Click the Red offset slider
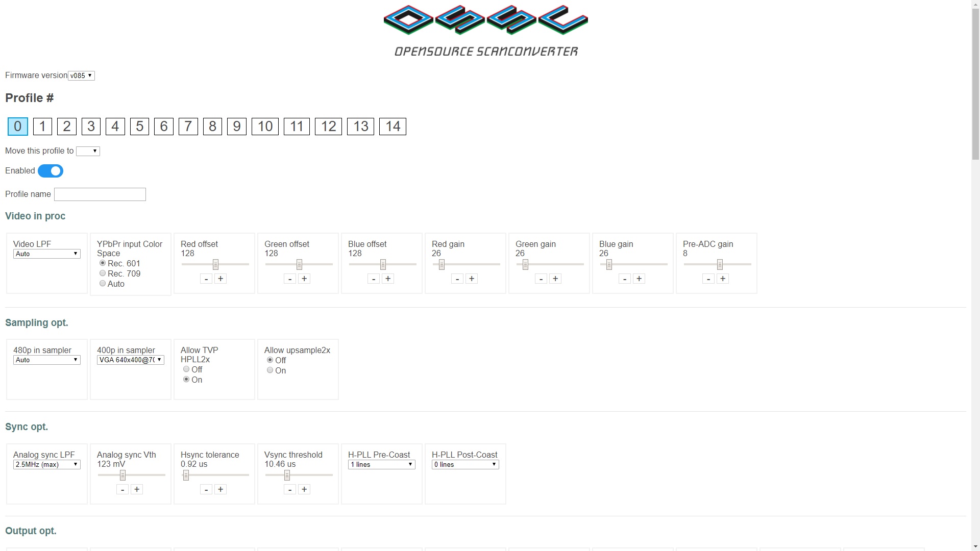 (215, 264)
